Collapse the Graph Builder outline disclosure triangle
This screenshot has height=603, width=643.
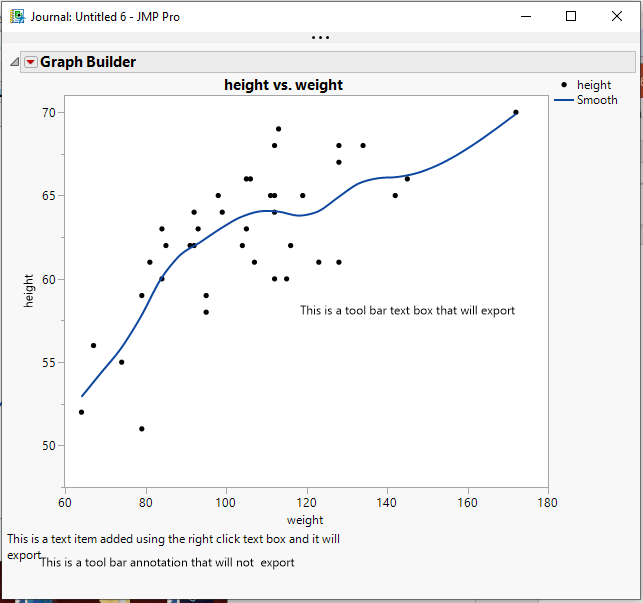[15, 62]
